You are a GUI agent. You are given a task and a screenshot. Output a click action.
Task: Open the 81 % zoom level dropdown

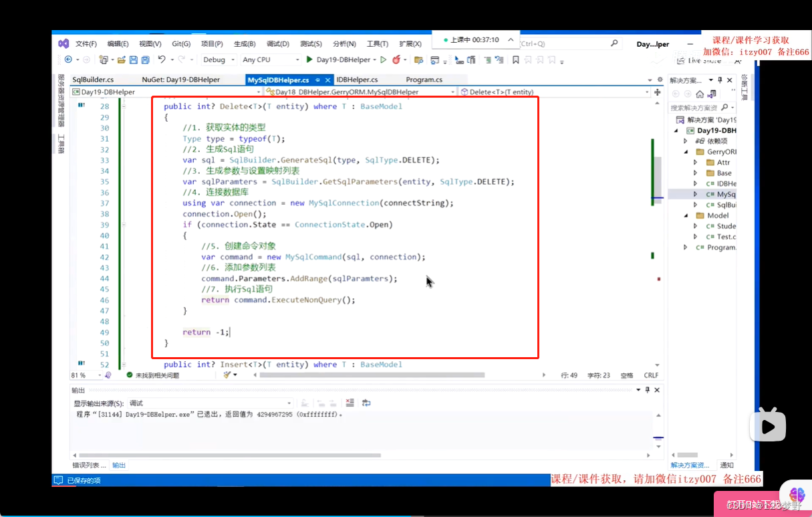coord(86,375)
